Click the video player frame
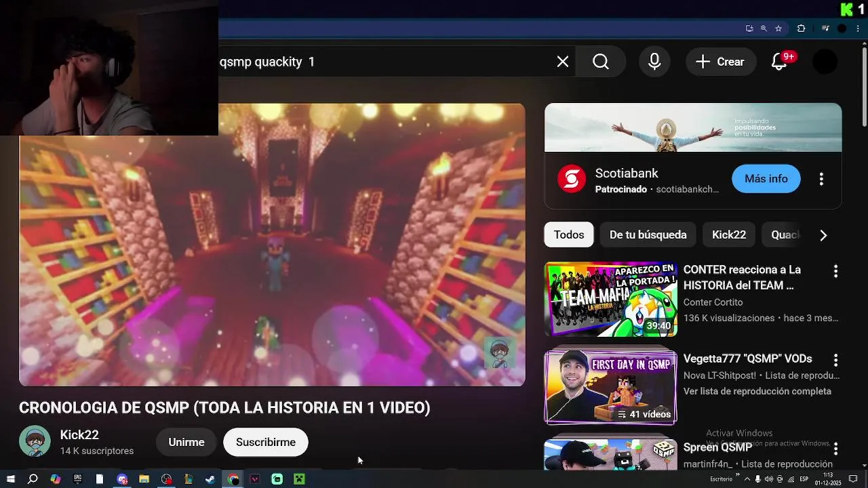The width and height of the screenshot is (868, 488). 272,245
